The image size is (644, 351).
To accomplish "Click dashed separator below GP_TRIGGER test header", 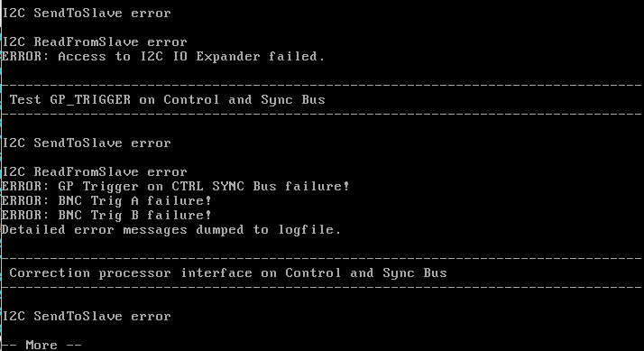I will pos(322,114).
